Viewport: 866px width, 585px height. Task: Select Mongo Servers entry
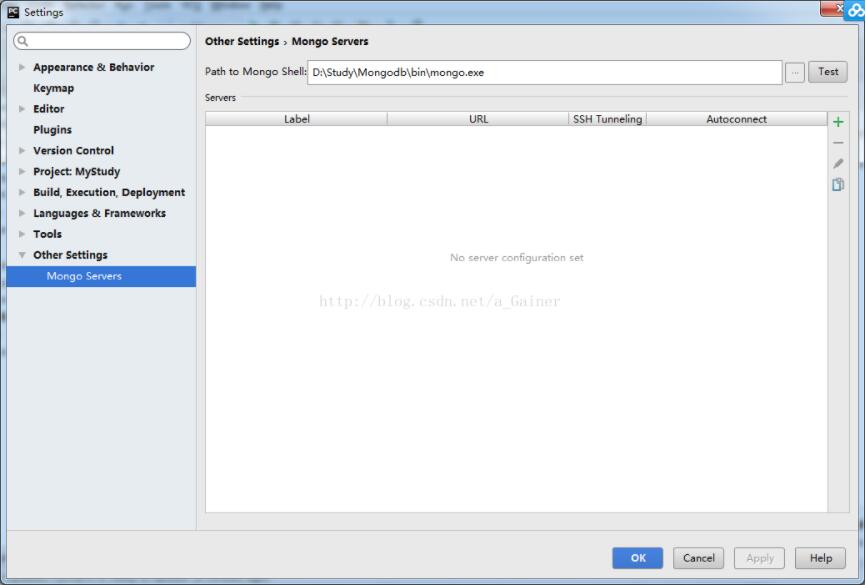[102, 276]
